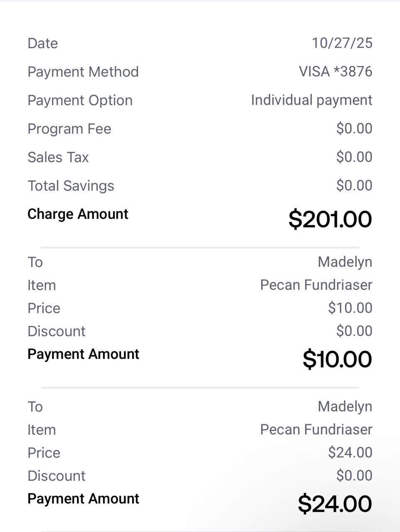Tap the $0.00 value beside Total Savings
The width and height of the screenshot is (400, 532).
tap(354, 185)
